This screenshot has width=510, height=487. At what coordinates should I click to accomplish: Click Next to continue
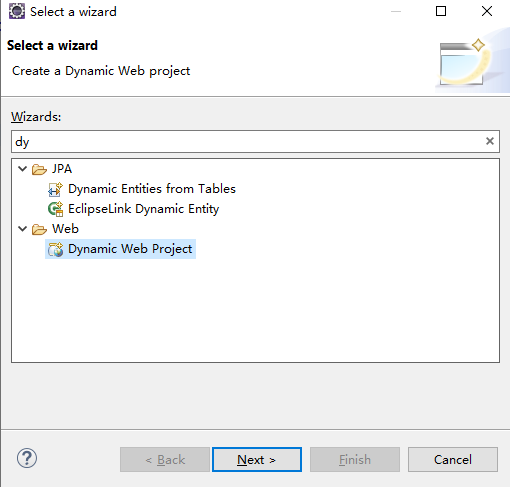coord(257,460)
